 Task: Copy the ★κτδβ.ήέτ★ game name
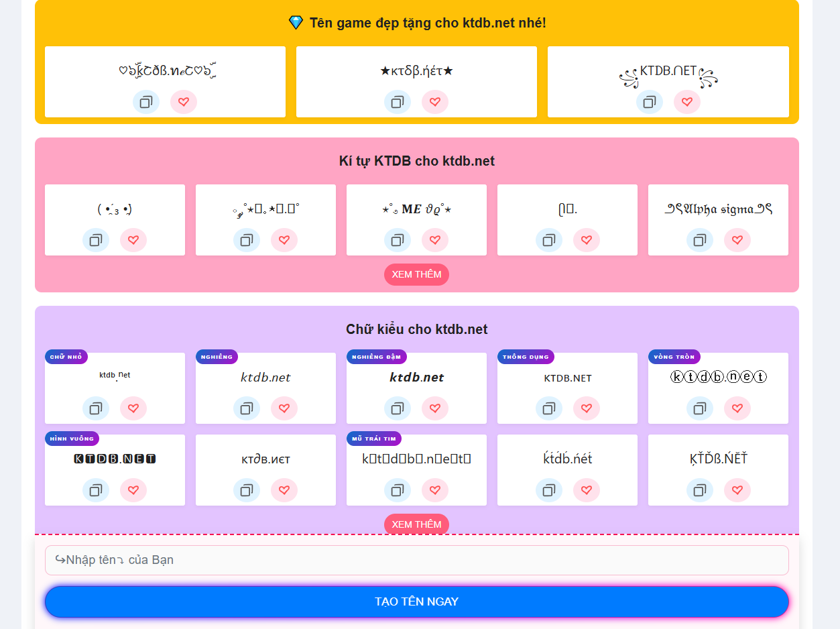click(x=397, y=102)
